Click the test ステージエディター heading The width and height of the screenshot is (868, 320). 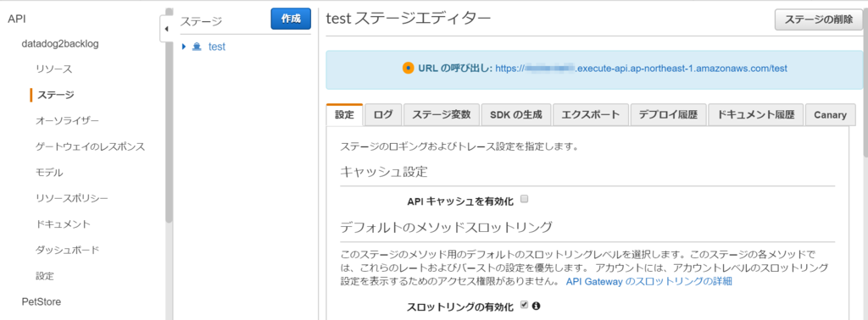tap(409, 19)
